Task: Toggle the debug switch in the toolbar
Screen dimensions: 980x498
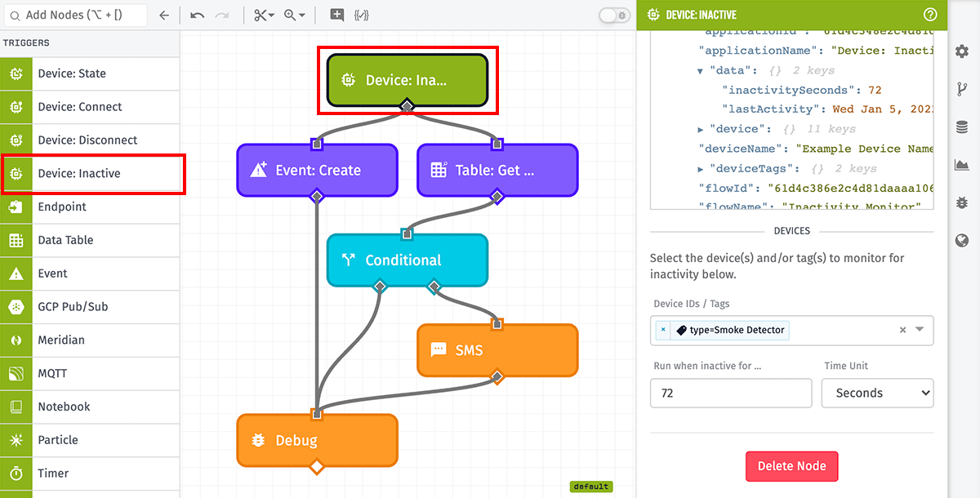Action: click(612, 15)
